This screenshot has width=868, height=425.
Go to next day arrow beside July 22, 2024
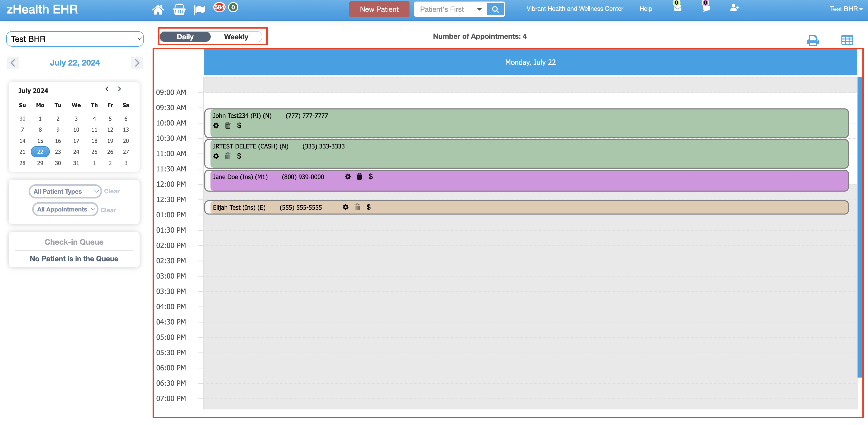pos(137,63)
